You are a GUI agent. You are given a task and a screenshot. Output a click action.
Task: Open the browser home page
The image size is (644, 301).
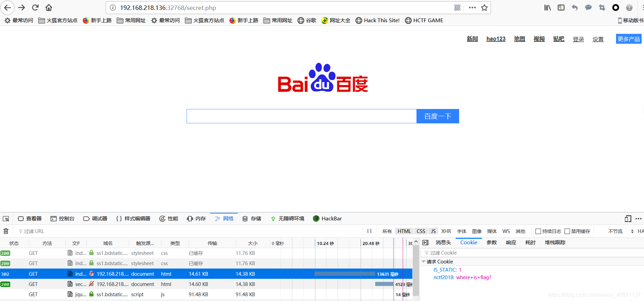click(49, 8)
